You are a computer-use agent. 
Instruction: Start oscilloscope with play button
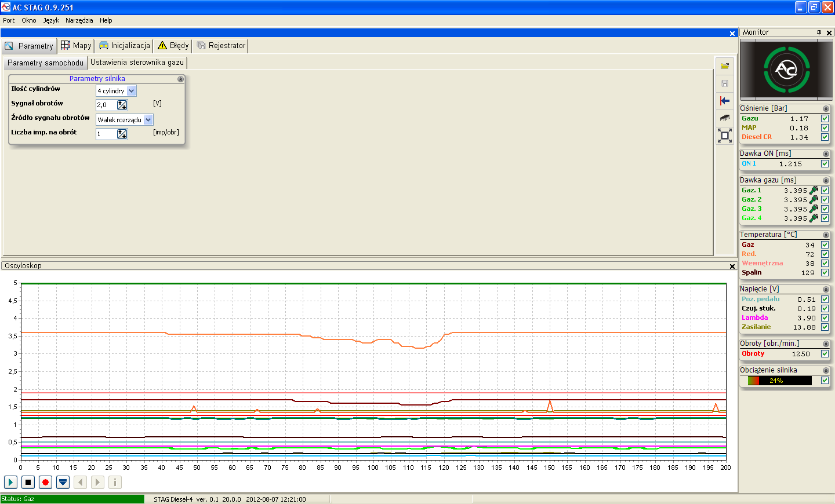[x=10, y=482]
